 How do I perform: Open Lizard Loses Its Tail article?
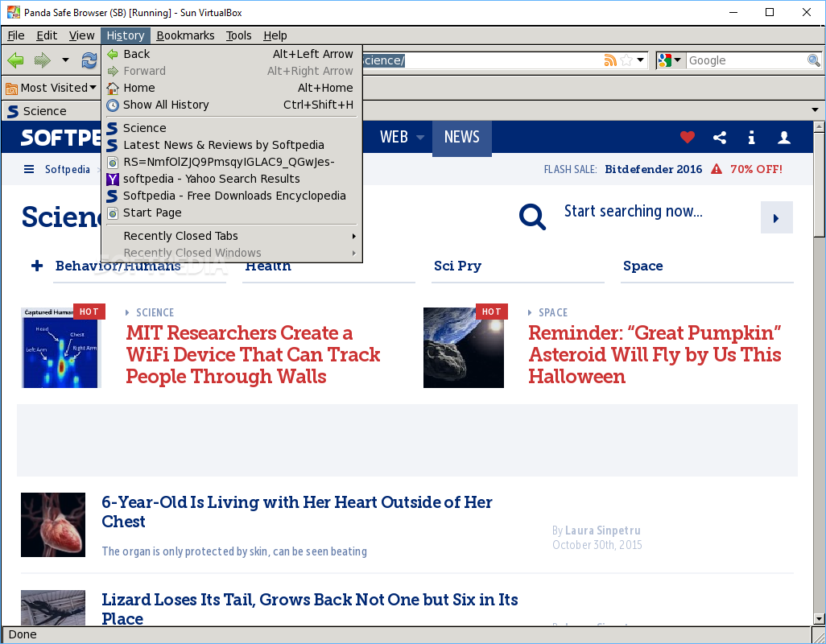310,609
